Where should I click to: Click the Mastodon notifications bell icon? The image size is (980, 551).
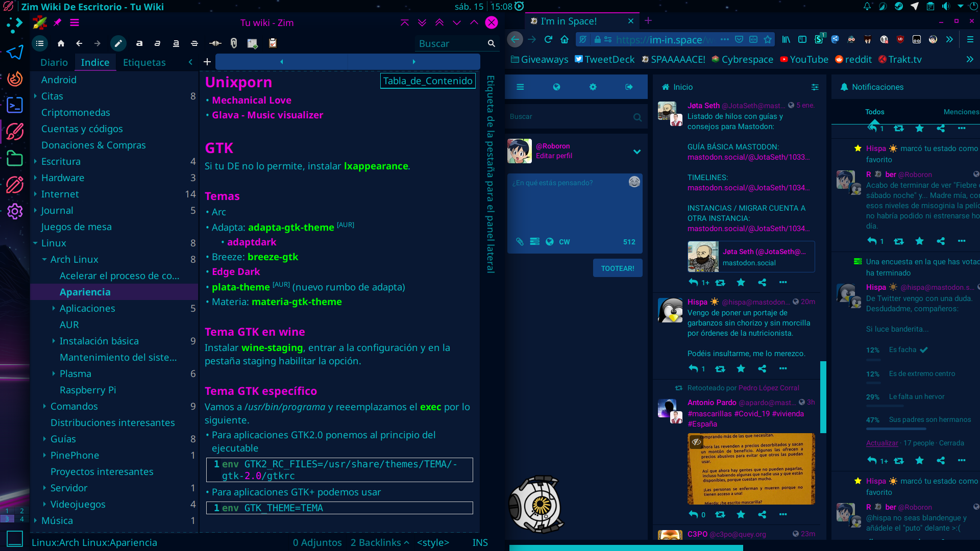[844, 86]
